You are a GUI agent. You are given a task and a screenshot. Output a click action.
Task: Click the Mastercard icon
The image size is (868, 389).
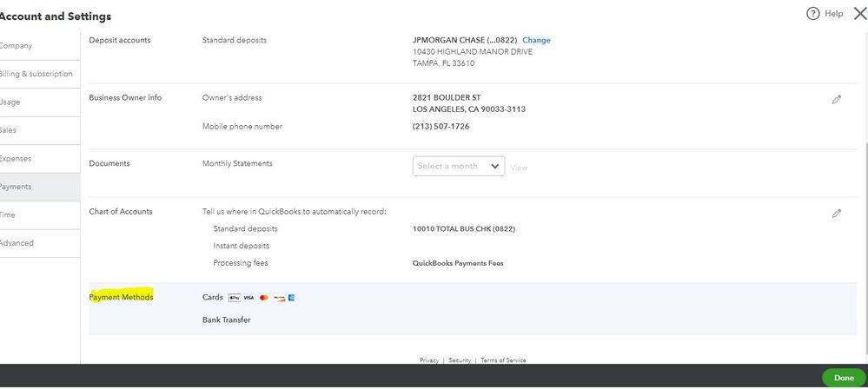(x=263, y=298)
